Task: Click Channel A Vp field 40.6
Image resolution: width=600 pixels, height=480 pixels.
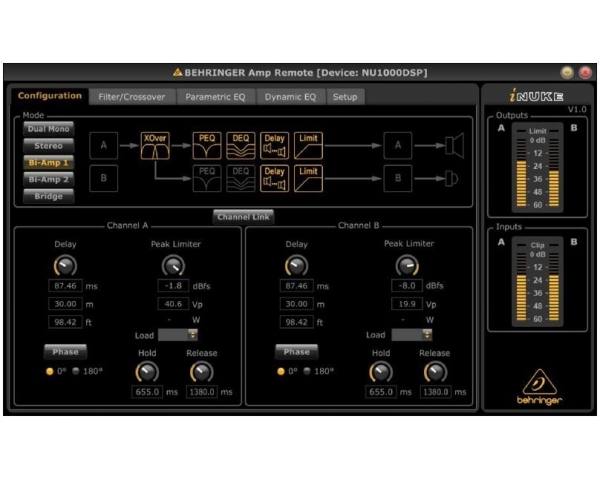Action: point(173,304)
